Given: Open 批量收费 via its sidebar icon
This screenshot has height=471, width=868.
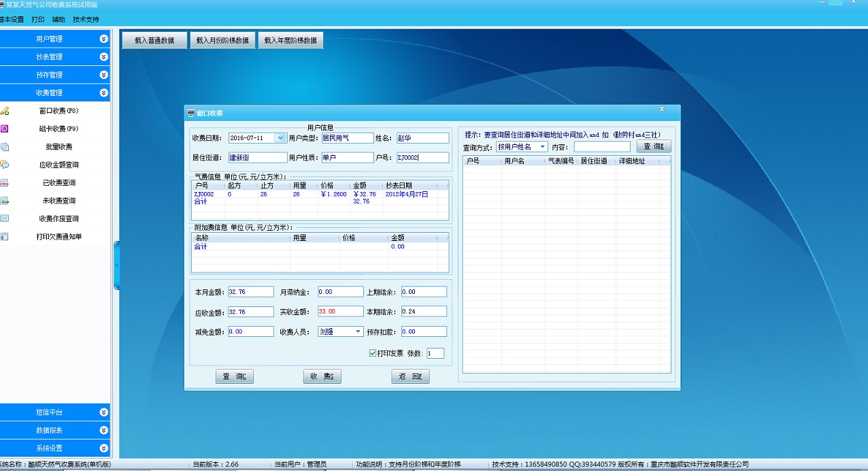Looking at the screenshot, I should pos(5,146).
